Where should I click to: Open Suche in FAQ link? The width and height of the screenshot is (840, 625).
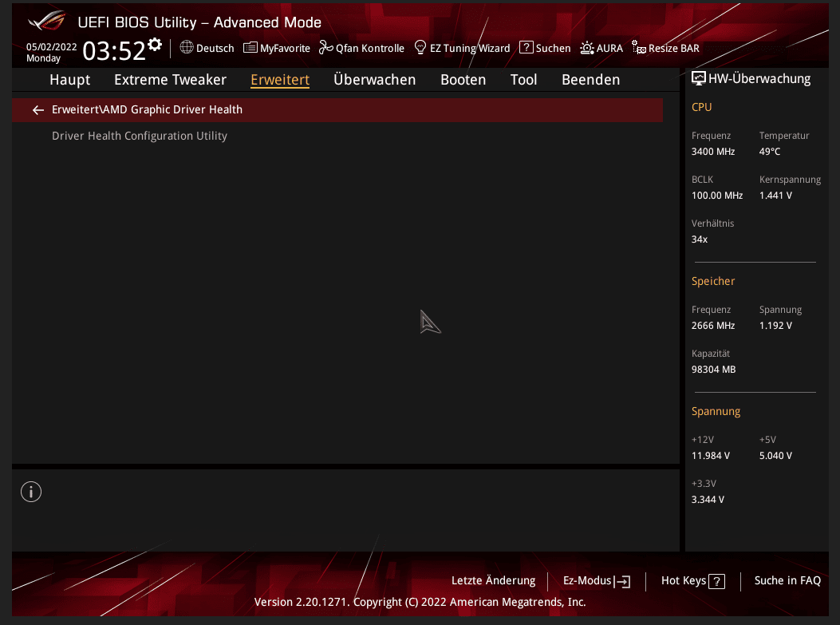[787, 580]
